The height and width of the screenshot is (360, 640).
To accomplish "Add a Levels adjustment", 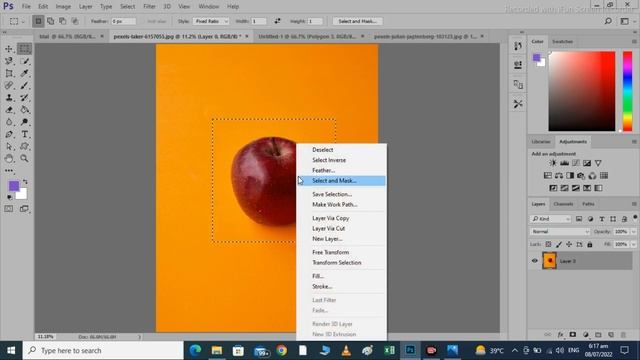I will pyautogui.click(x=564, y=163).
